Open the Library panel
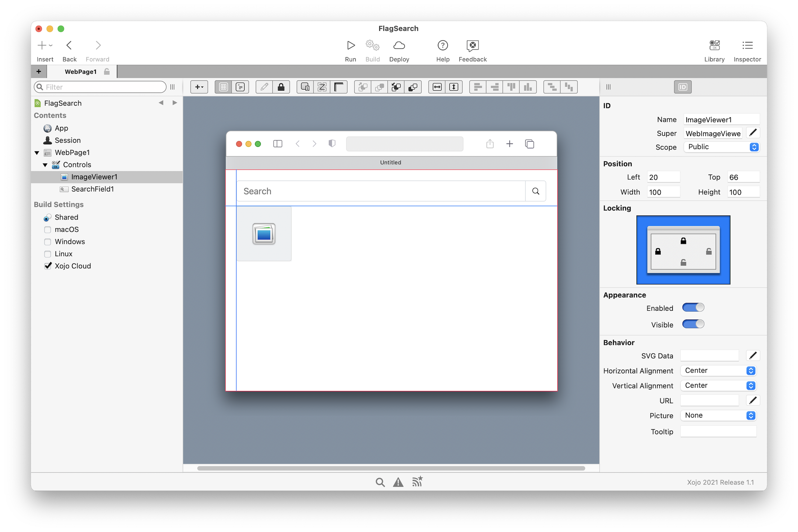Screen dimensions: 798x532 coord(714,46)
